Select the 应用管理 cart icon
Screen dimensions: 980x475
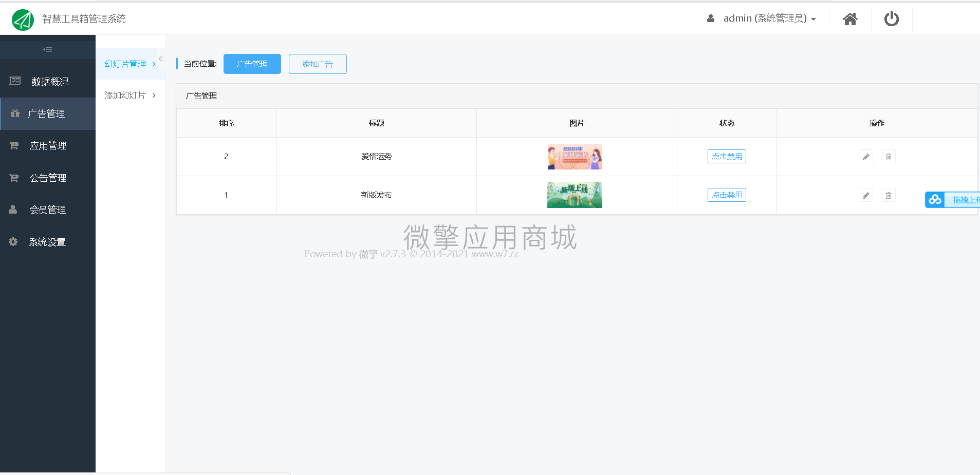(14, 145)
